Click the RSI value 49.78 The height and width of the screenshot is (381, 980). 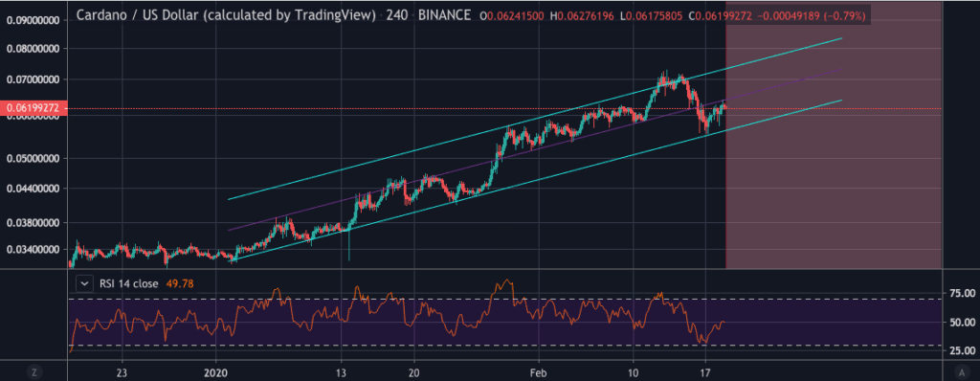[x=180, y=284]
